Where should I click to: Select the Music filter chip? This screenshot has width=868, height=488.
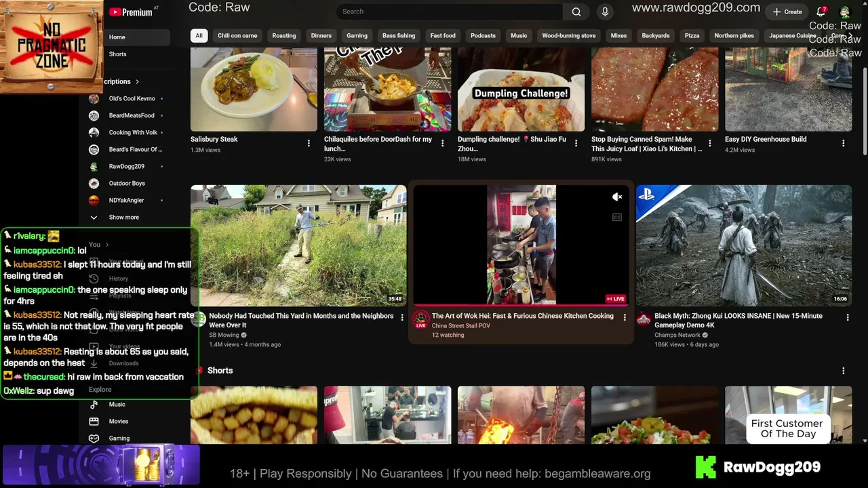pyautogui.click(x=519, y=35)
